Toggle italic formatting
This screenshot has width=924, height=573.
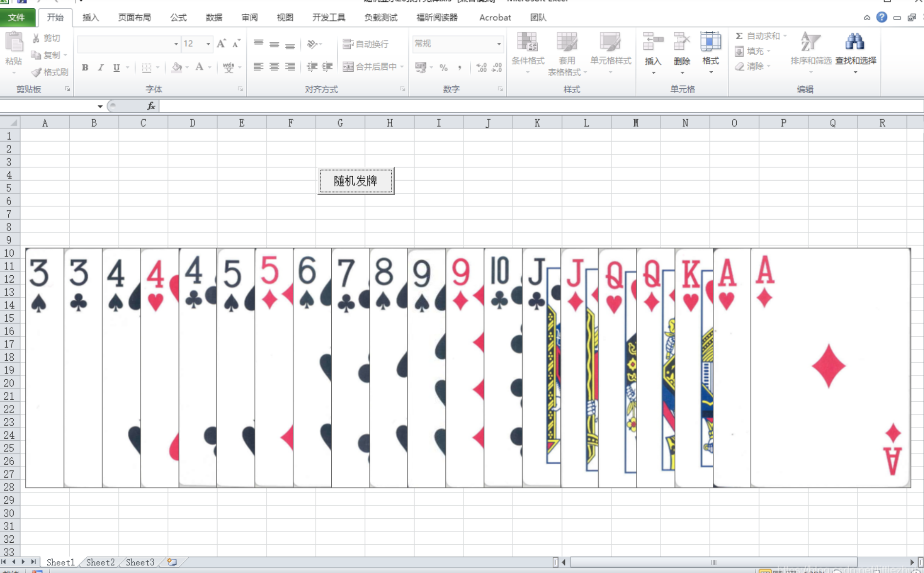[100, 67]
